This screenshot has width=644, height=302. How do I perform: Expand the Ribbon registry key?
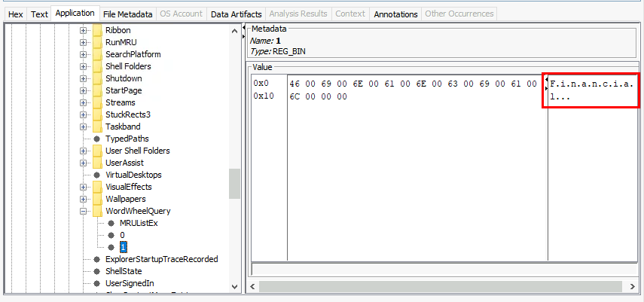(x=84, y=30)
